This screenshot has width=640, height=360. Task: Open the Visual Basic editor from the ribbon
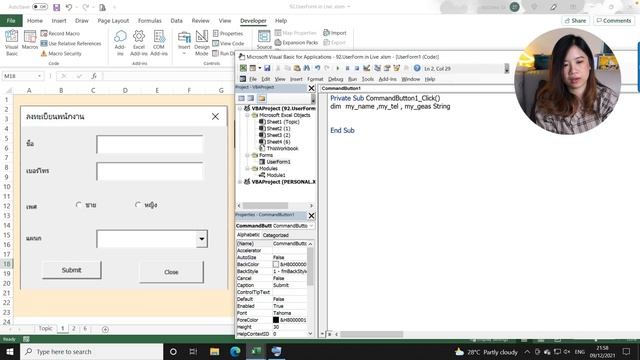click(11, 42)
